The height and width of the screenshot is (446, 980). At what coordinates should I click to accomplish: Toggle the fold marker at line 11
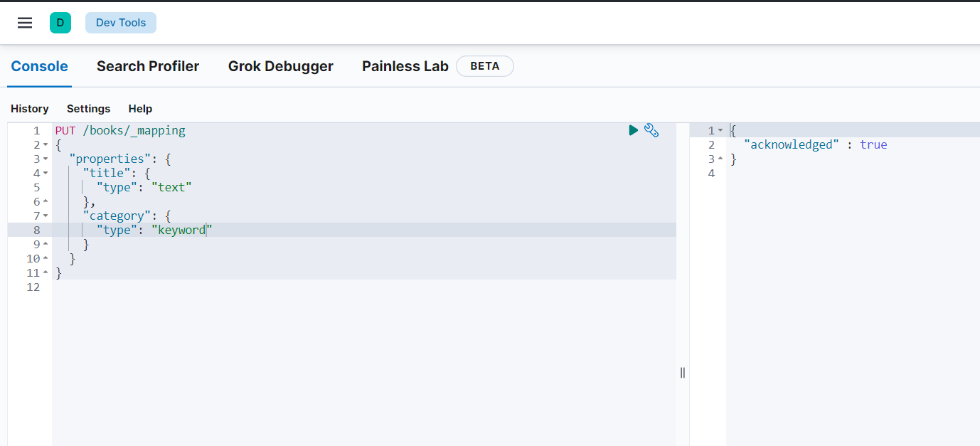point(46,272)
